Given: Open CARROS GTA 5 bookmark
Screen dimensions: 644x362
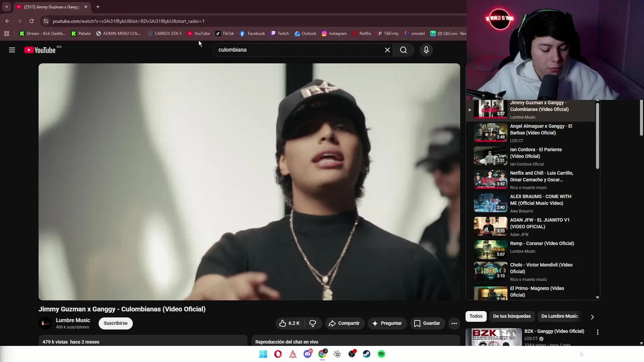Looking at the screenshot, I should (x=164, y=34).
